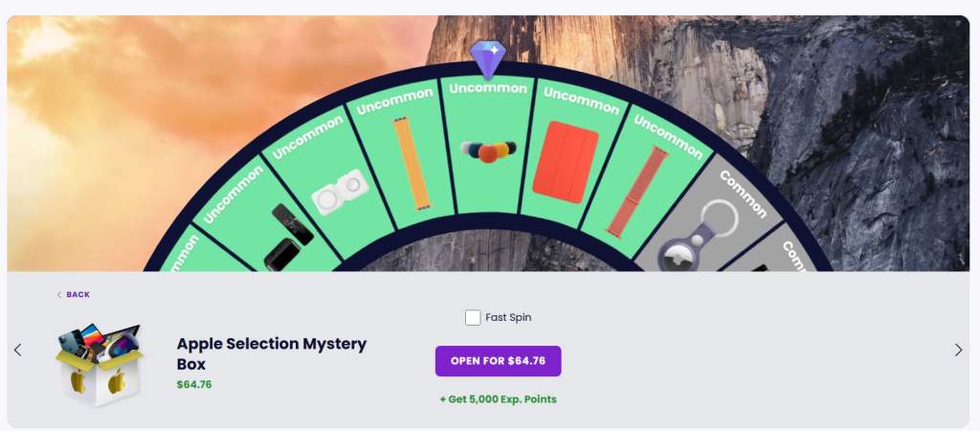This screenshot has width=980, height=431.
Task: Click the green $64.76 price under title
Action: pyautogui.click(x=194, y=385)
